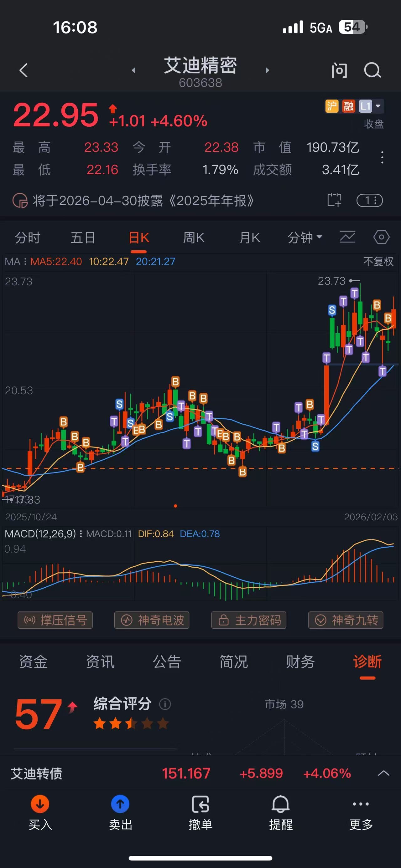Open search with the magnifier icon

372,70
